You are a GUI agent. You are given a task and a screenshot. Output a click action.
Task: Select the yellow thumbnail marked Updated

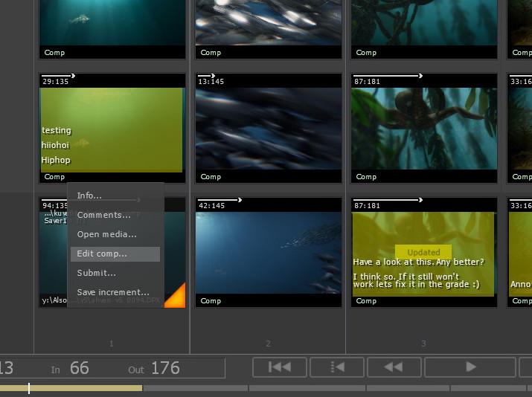(x=424, y=253)
